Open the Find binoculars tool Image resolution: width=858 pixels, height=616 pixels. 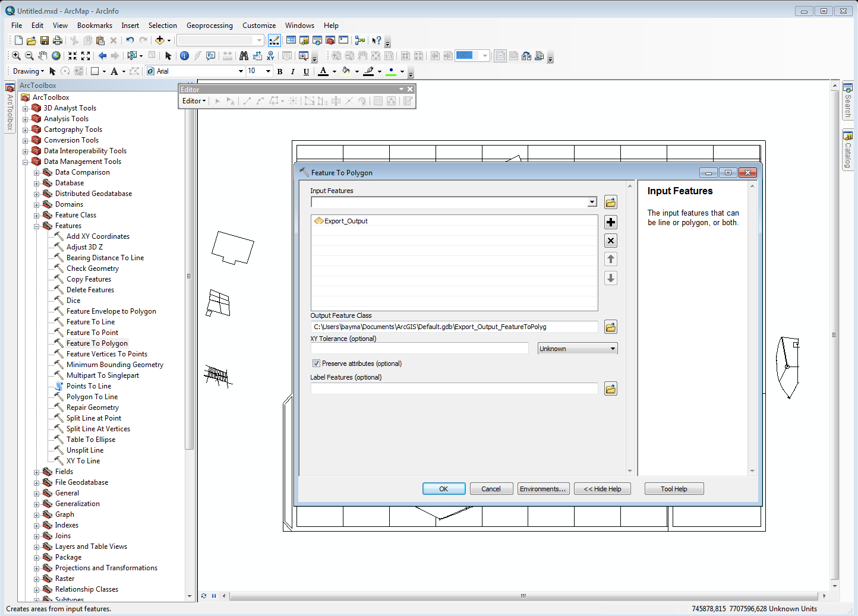pyautogui.click(x=244, y=56)
